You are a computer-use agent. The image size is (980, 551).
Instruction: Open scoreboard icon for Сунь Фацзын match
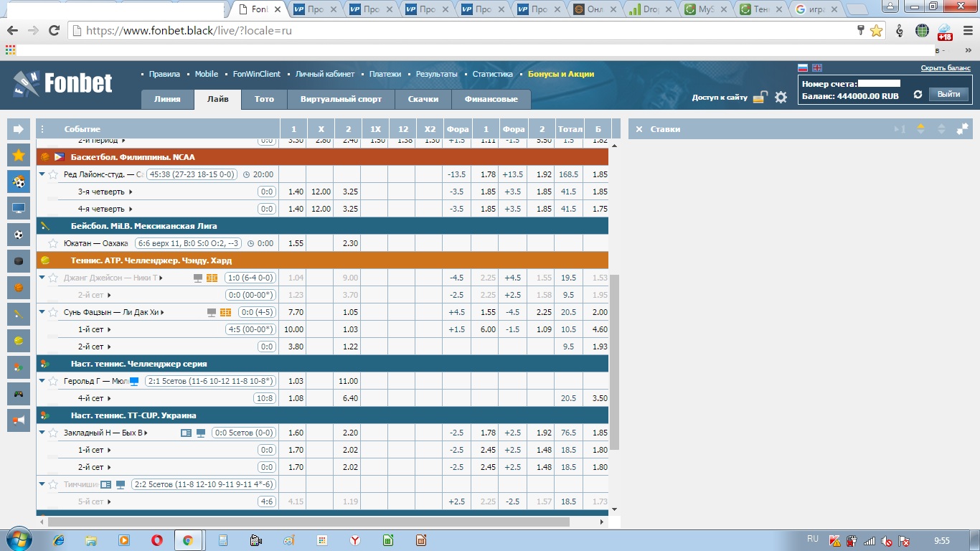pos(225,312)
